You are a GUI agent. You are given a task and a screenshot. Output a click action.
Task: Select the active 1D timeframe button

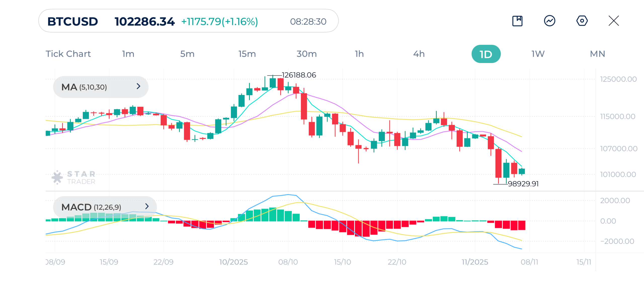point(486,54)
